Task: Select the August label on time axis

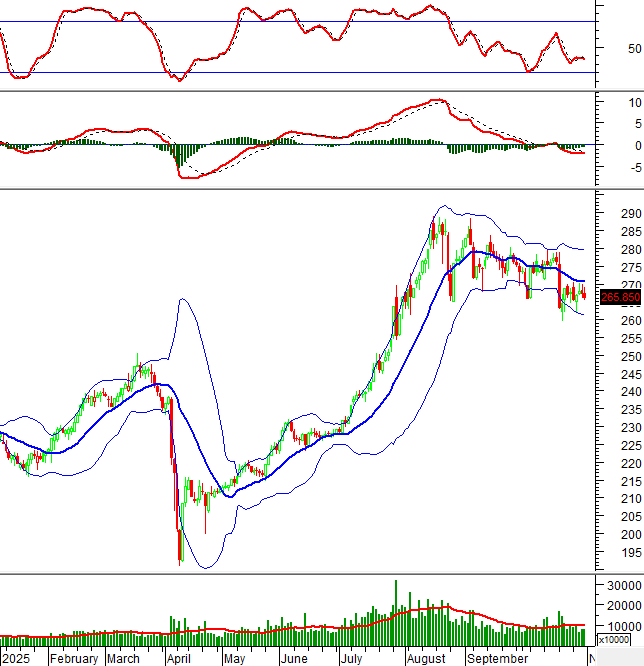Action: click(426, 659)
